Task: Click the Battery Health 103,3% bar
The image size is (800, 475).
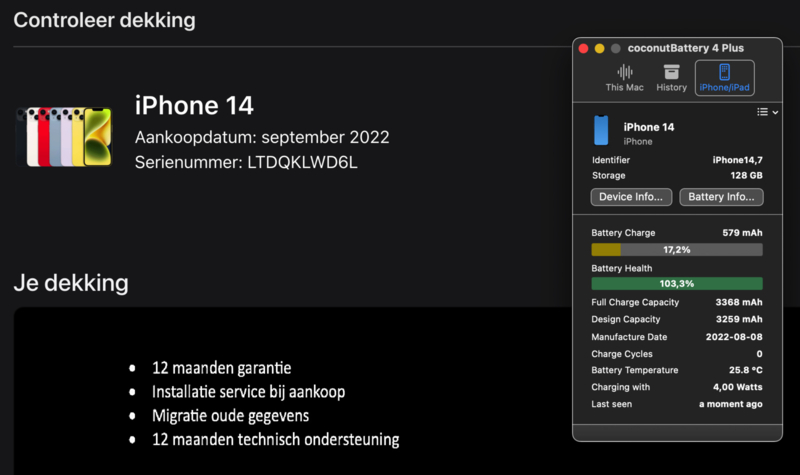Action: [x=677, y=284]
